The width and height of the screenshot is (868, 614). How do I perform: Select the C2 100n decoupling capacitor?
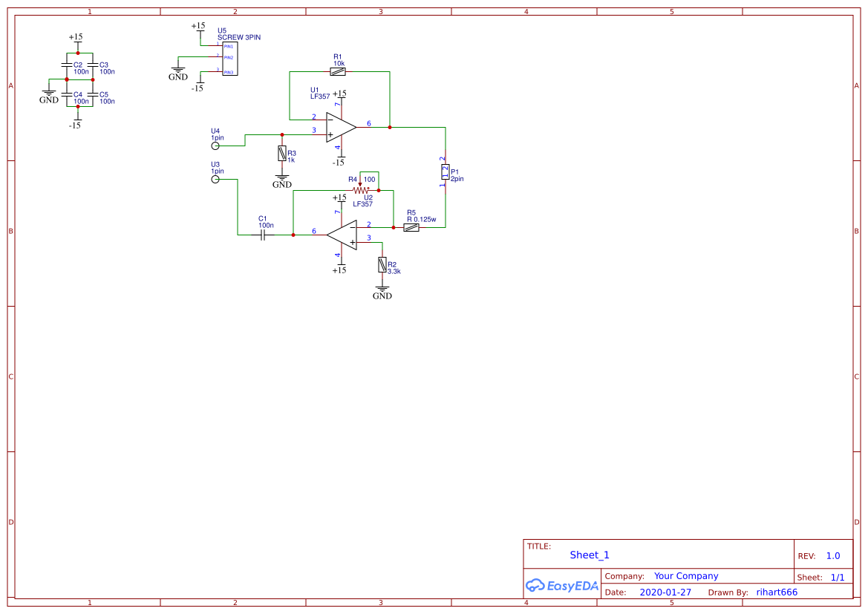tap(66, 66)
